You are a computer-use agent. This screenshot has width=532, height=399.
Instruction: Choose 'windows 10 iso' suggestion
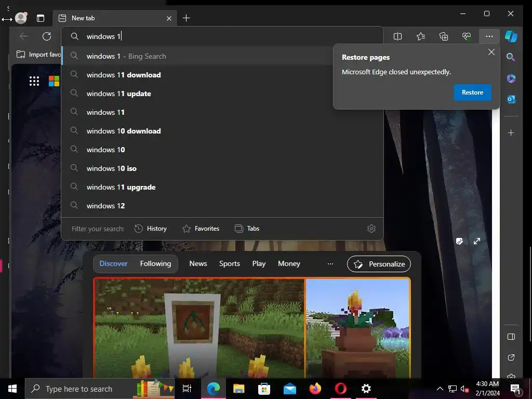222,168
